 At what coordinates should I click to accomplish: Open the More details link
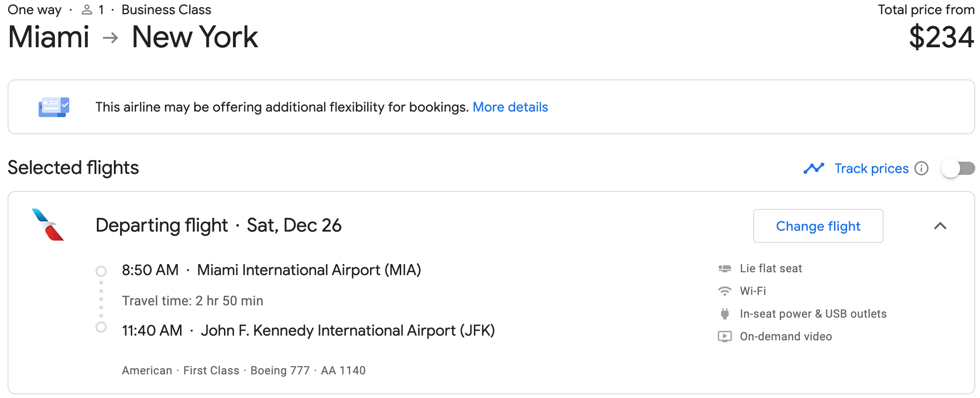[x=510, y=107]
